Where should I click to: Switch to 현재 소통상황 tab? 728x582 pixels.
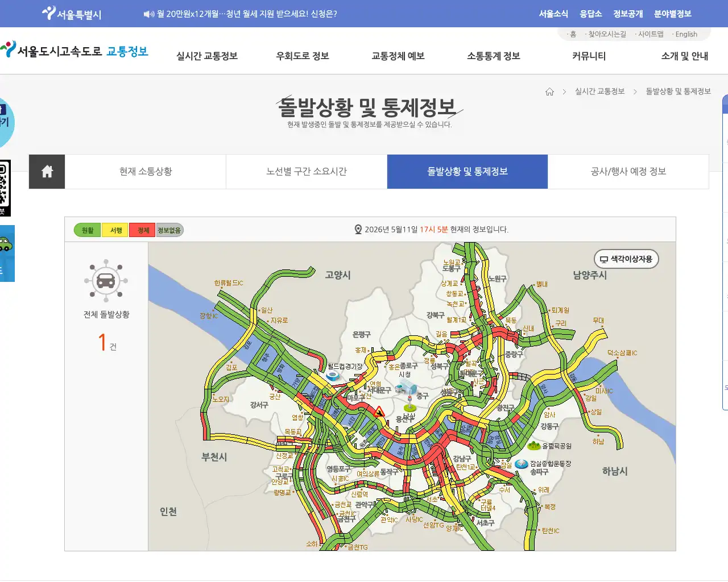click(146, 172)
